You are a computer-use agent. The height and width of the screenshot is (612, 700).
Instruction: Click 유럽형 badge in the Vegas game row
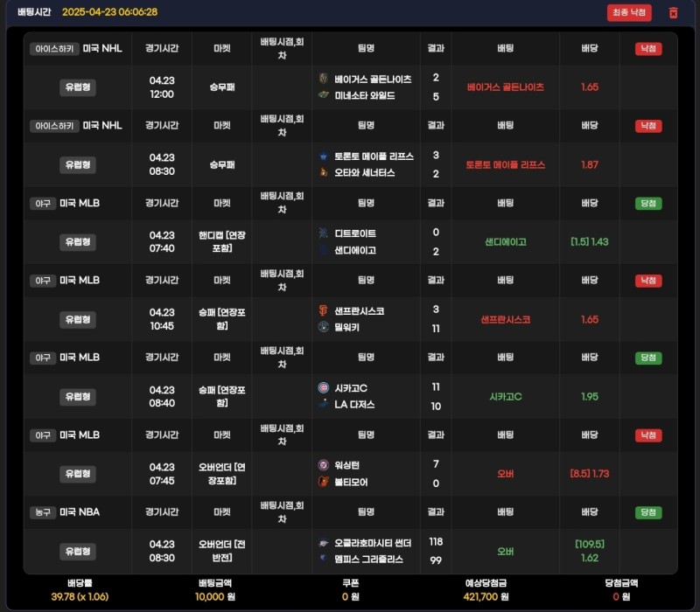pyautogui.click(x=78, y=87)
